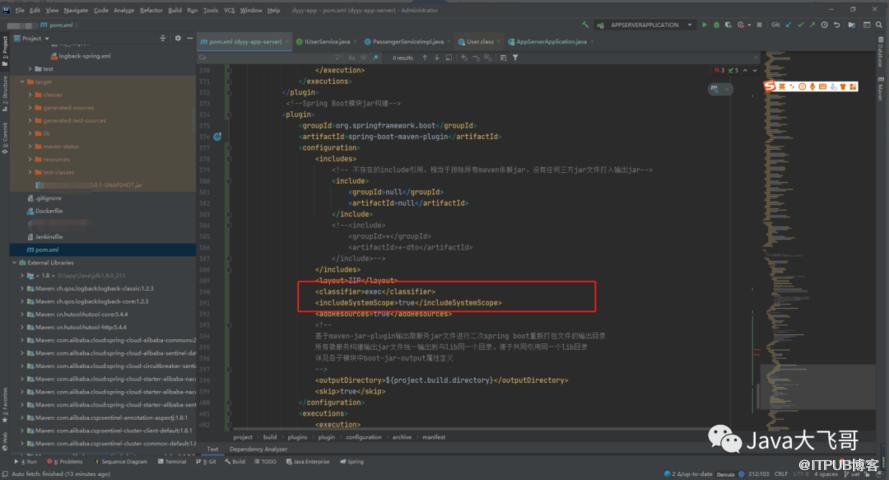Click the Sogou input method S icon
The width and height of the screenshot is (889, 480).
[x=769, y=87]
